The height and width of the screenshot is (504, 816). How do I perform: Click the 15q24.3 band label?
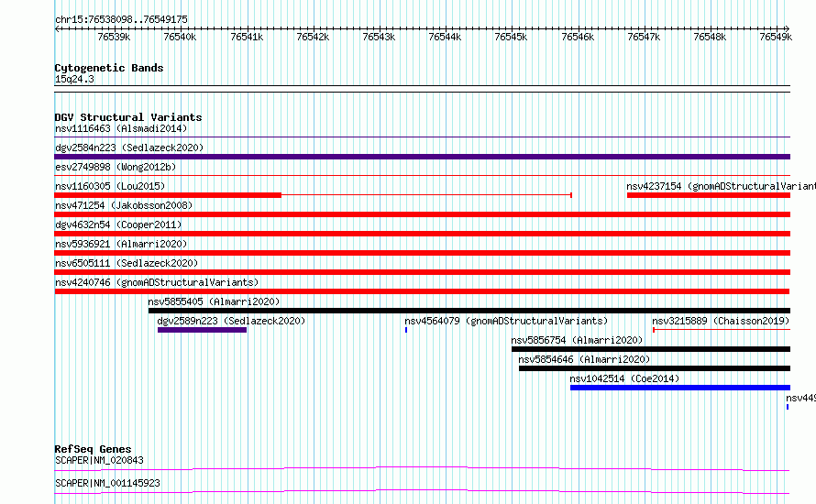coord(74,79)
